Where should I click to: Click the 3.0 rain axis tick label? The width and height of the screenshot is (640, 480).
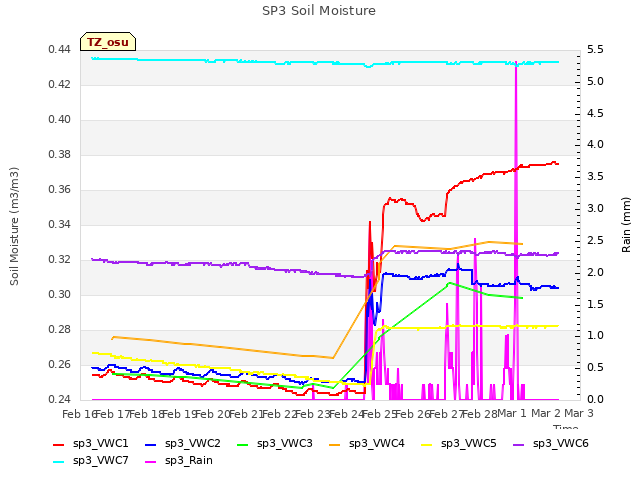(595, 209)
